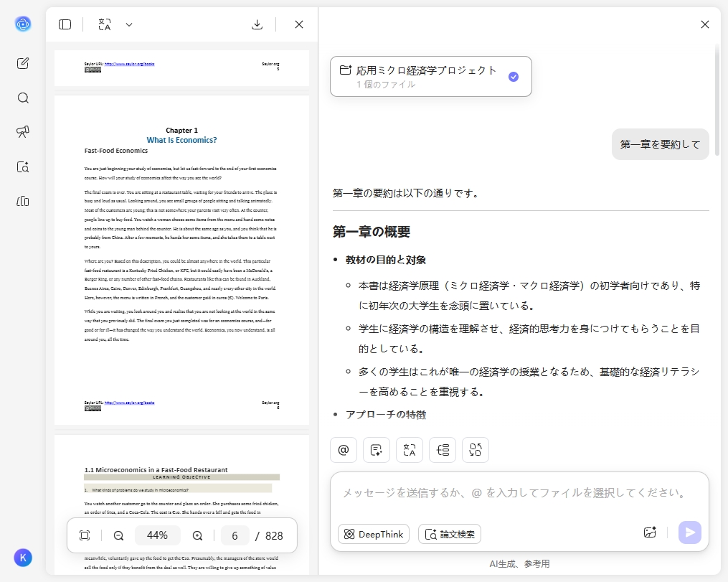The width and height of the screenshot is (728, 582).
Task: Open the AI document reading icon in sidebar
Action: (23, 166)
